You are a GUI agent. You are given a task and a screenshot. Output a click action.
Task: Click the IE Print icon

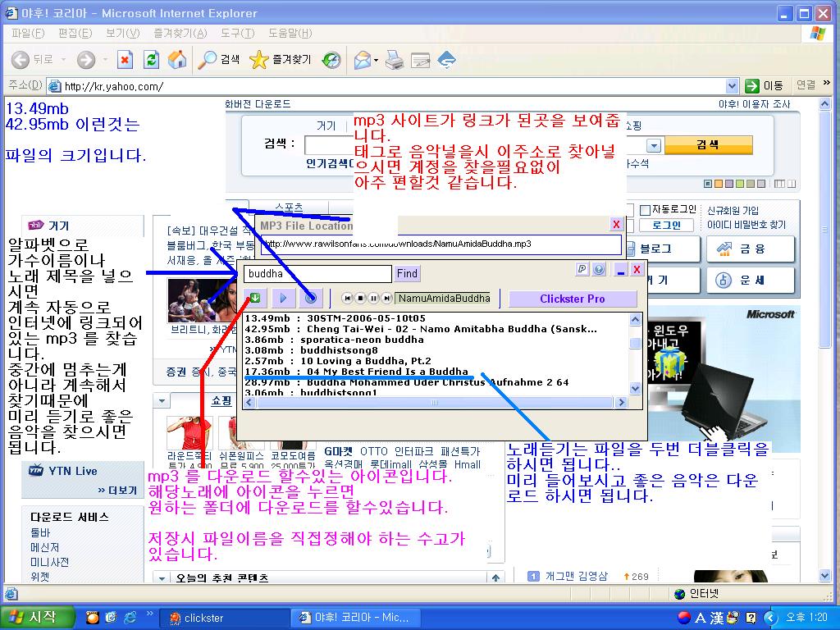395,59
